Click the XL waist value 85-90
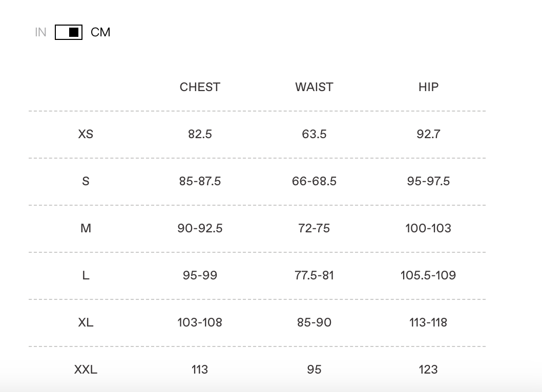 click(x=314, y=322)
